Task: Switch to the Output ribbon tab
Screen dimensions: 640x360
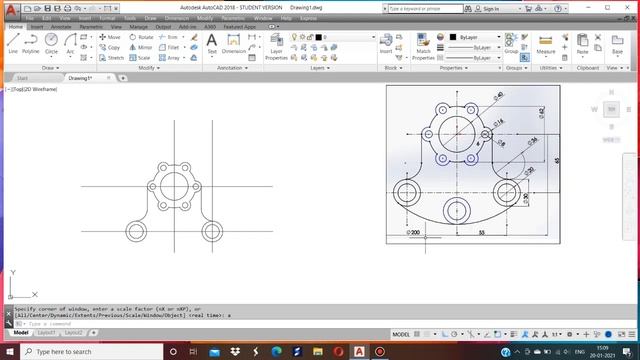Action: (163, 27)
